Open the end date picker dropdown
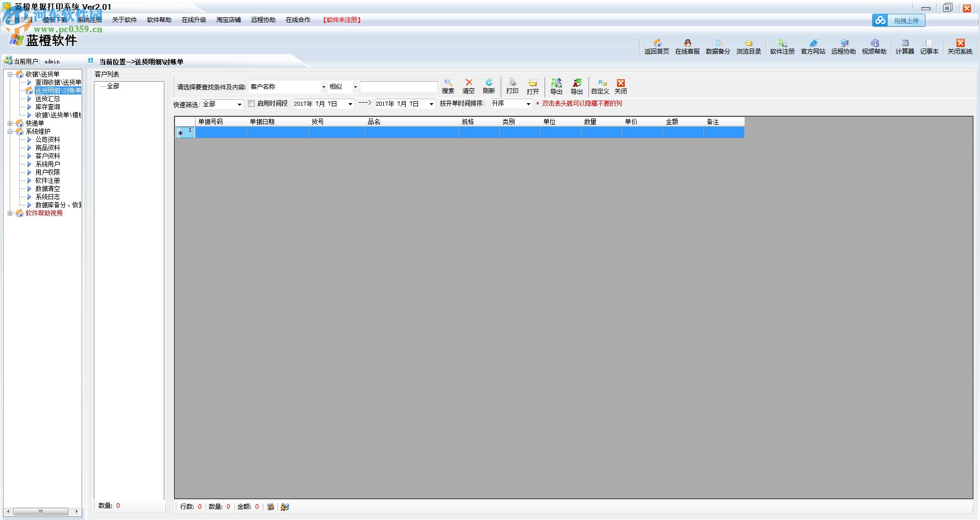 [431, 104]
